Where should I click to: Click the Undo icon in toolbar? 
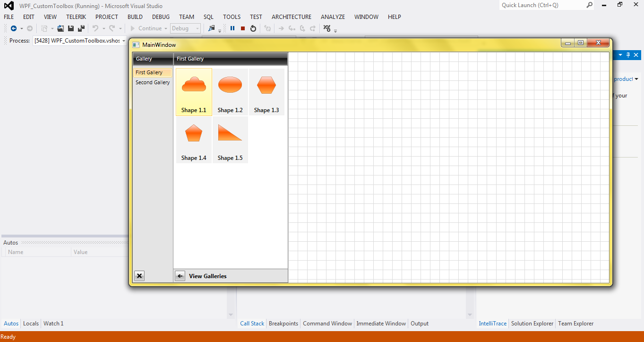coord(95,28)
